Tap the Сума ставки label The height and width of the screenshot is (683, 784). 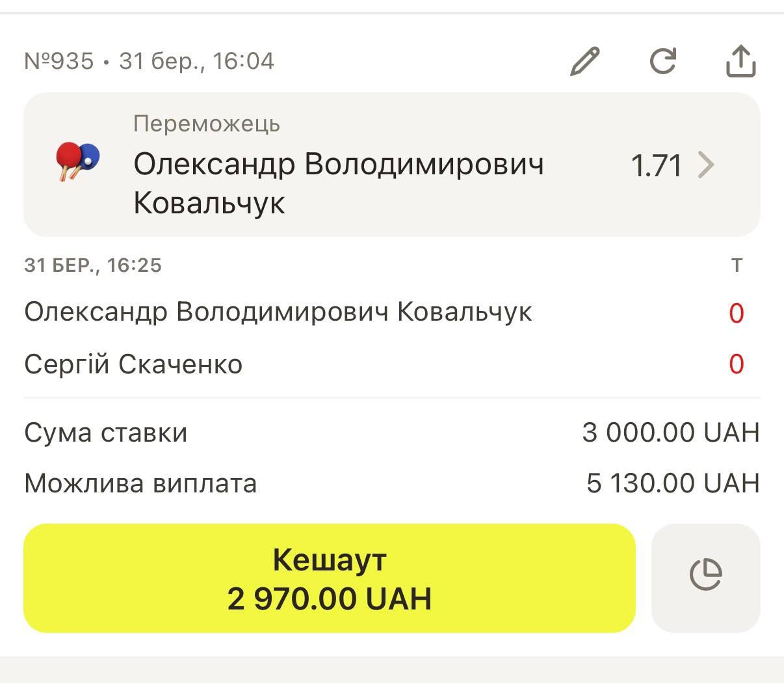pyautogui.click(x=106, y=433)
